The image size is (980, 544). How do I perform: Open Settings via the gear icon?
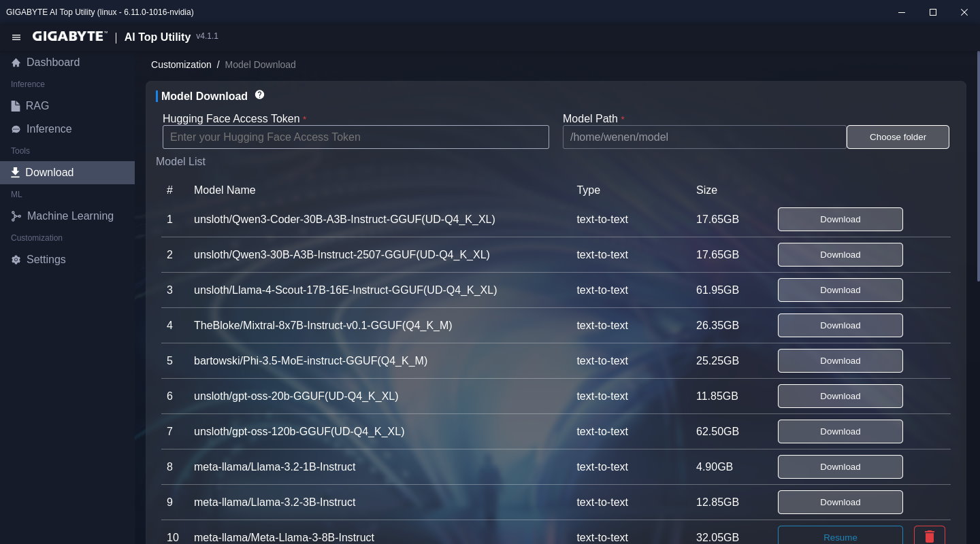[16, 260]
